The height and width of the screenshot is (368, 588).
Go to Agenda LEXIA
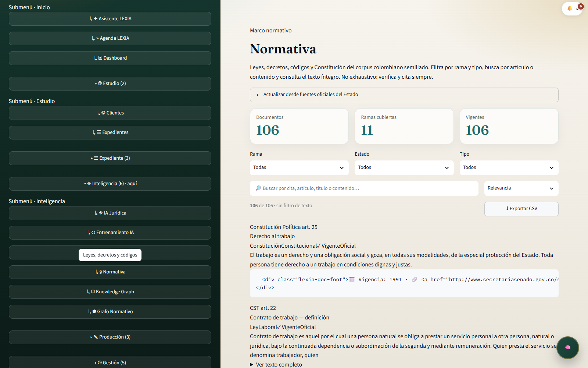click(110, 38)
